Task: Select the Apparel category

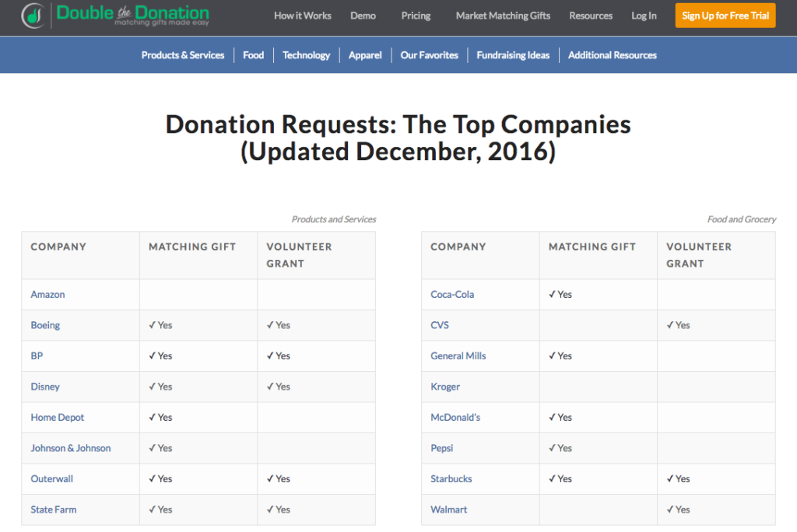Action: (364, 54)
